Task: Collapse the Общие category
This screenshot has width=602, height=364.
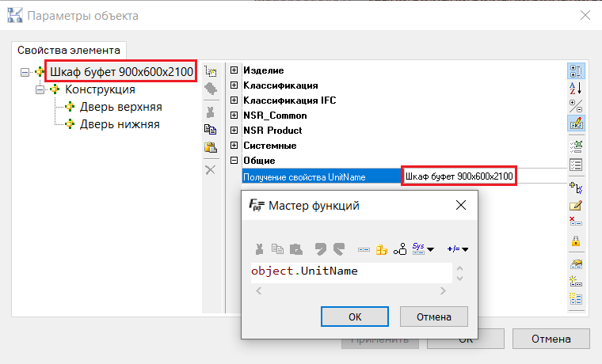Action: (x=234, y=161)
